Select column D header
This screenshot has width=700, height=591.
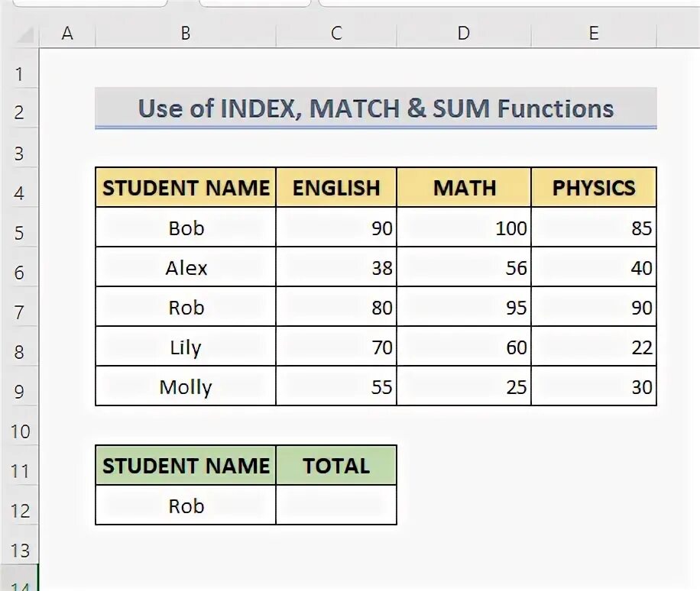[464, 34]
